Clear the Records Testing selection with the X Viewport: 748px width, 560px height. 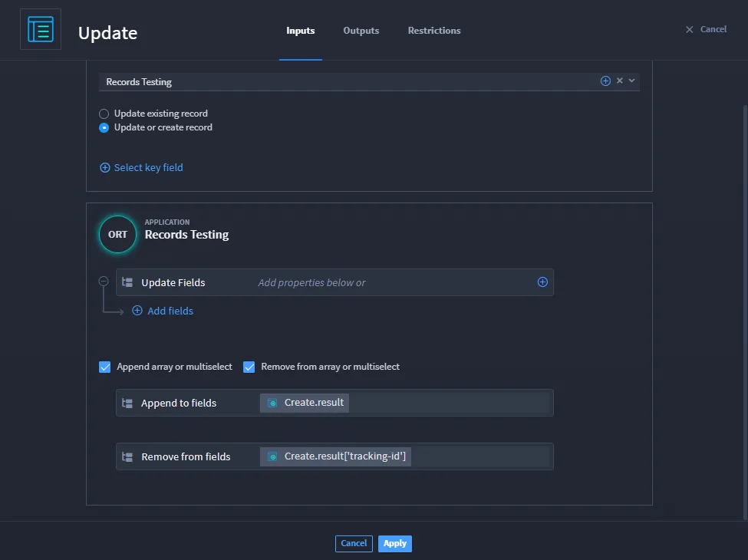(x=620, y=81)
